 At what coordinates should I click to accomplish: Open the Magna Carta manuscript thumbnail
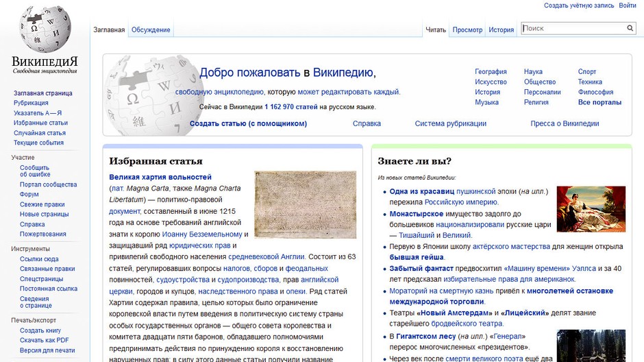click(x=305, y=204)
